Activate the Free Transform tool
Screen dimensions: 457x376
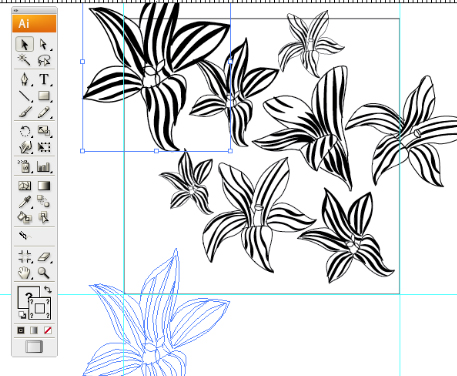point(44,147)
